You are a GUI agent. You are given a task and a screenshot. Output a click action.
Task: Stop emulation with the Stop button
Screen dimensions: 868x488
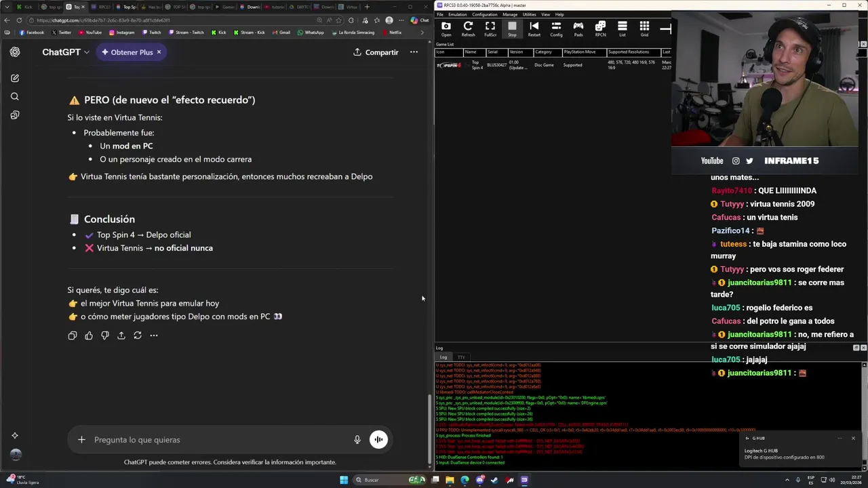512,29
